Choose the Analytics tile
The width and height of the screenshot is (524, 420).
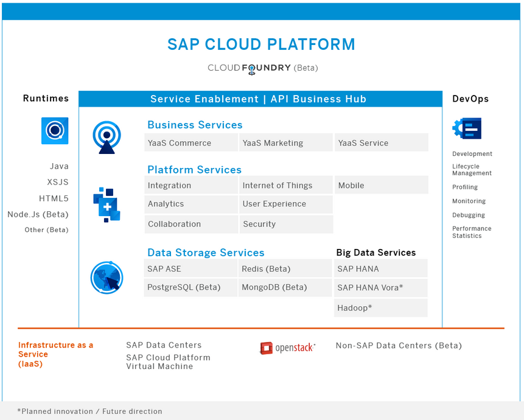click(191, 204)
